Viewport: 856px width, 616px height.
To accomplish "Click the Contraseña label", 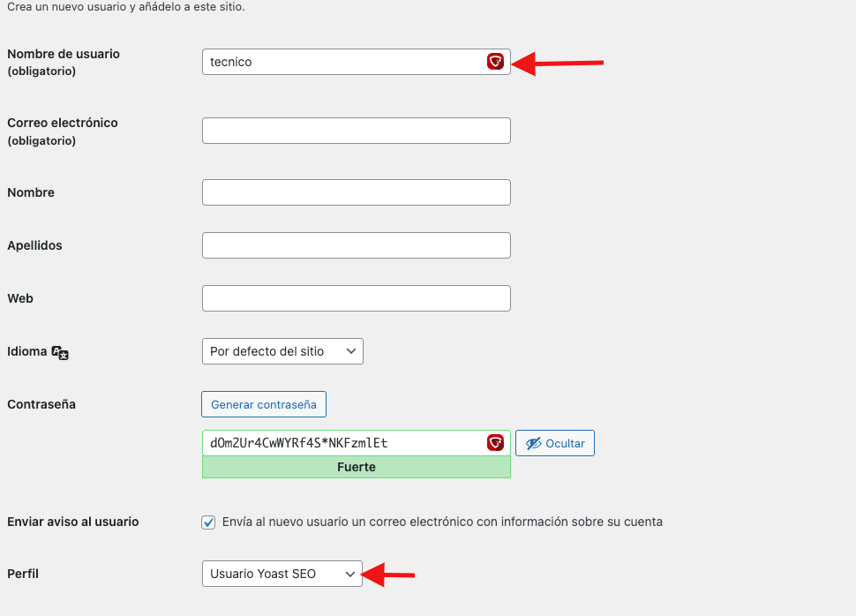I will point(41,404).
